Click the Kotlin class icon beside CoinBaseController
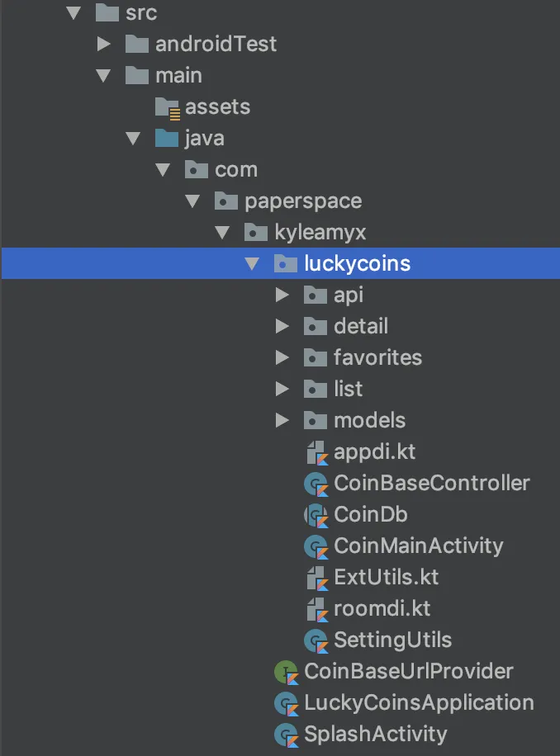Screen dimensions: 560x756 316,484
